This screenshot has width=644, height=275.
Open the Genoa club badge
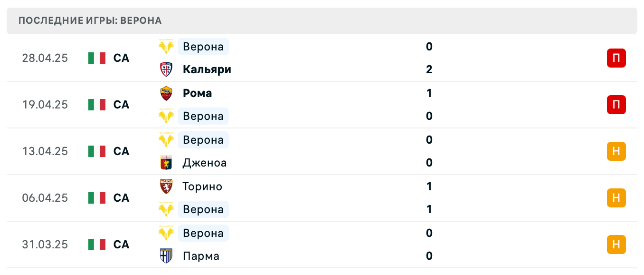[167, 162]
